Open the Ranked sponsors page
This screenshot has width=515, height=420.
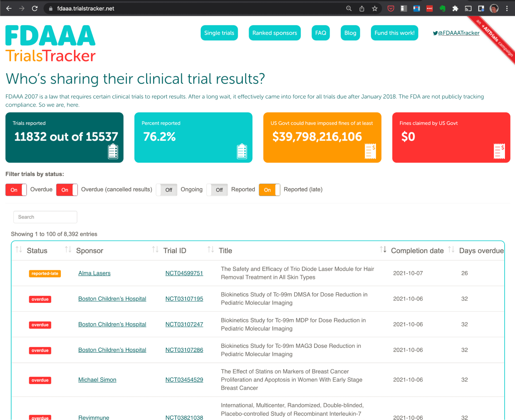click(275, 33)
